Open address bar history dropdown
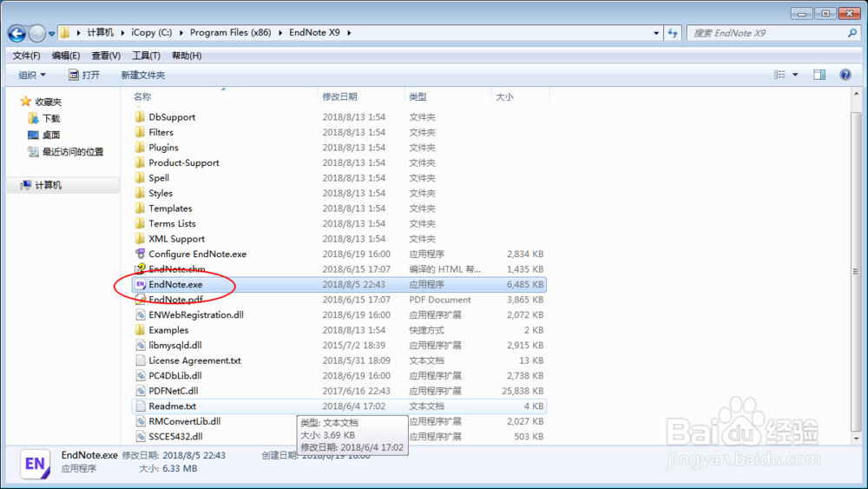The width and height of the screenshot is (868, 489). 656,33
